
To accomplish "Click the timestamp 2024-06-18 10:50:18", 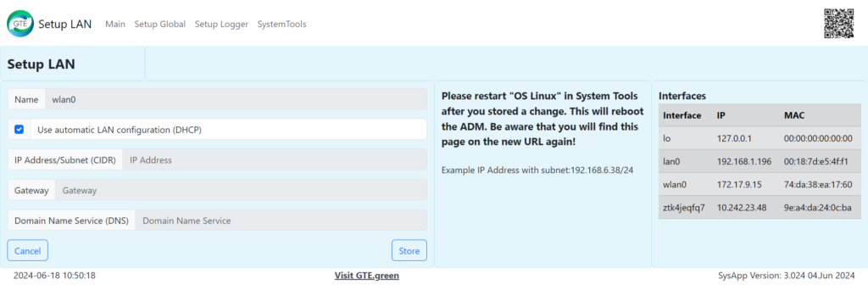I will pos(54,276).
